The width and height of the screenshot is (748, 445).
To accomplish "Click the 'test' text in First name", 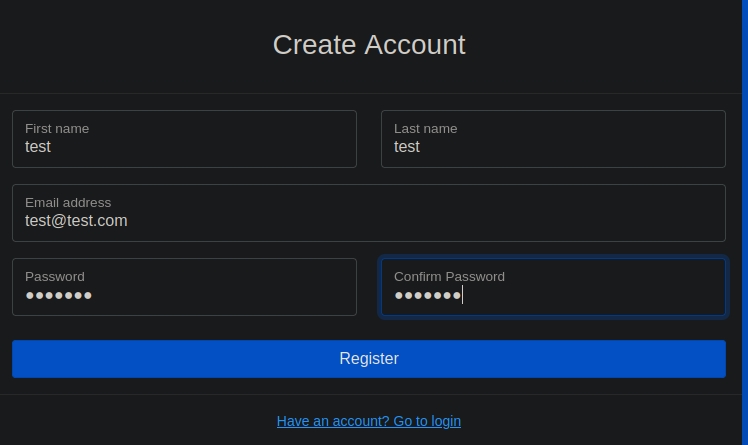I will point(38,147).
